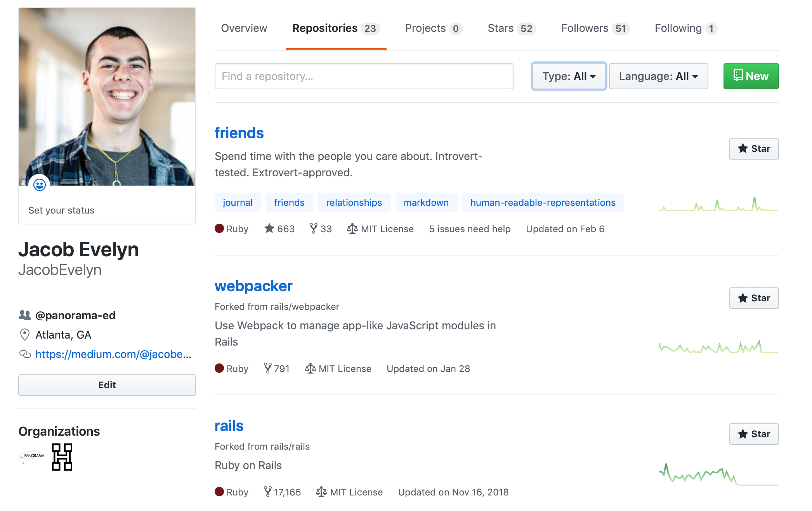Click the fork icon showing 17,165 forks

(267, 492)
